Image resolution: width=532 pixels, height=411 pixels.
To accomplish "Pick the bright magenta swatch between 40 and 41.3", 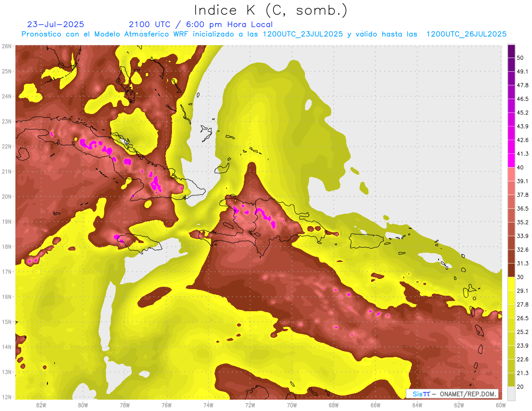I will click(511, 160).
